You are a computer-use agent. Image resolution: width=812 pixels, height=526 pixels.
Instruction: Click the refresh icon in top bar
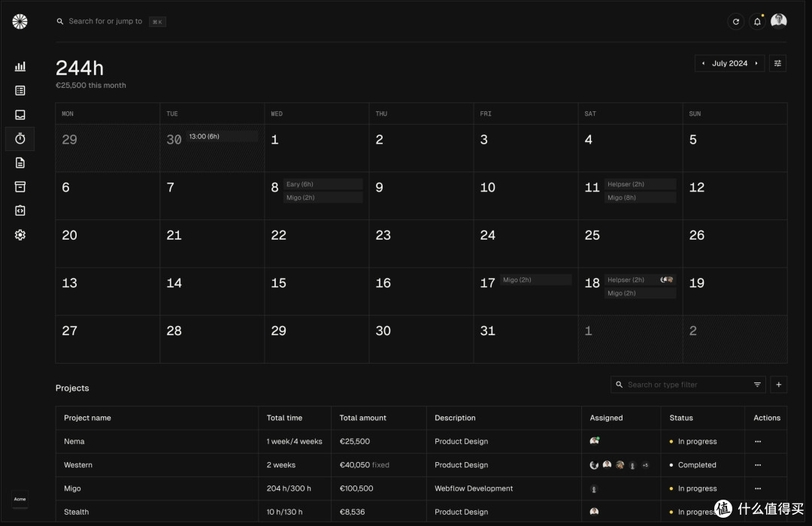point(736,22)
